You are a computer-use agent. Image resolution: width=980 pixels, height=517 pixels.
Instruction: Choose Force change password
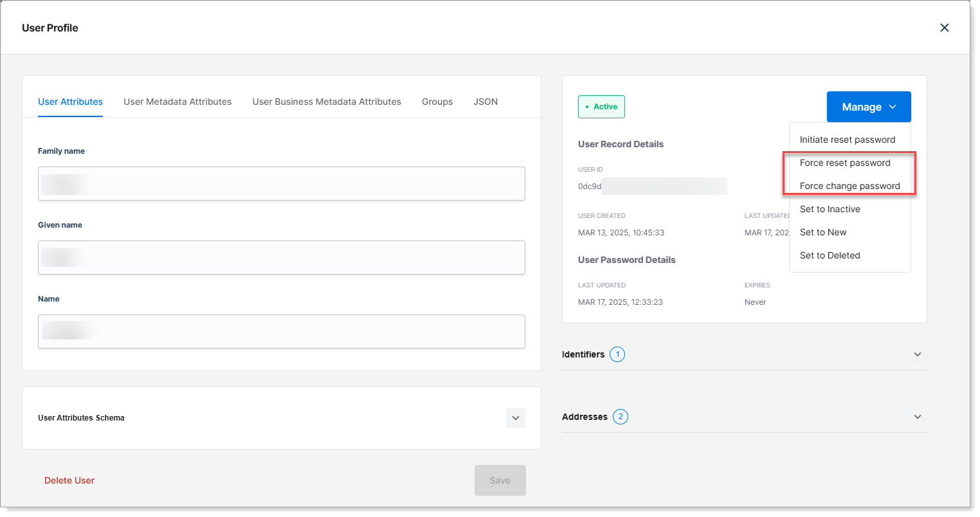click(849, 186)
